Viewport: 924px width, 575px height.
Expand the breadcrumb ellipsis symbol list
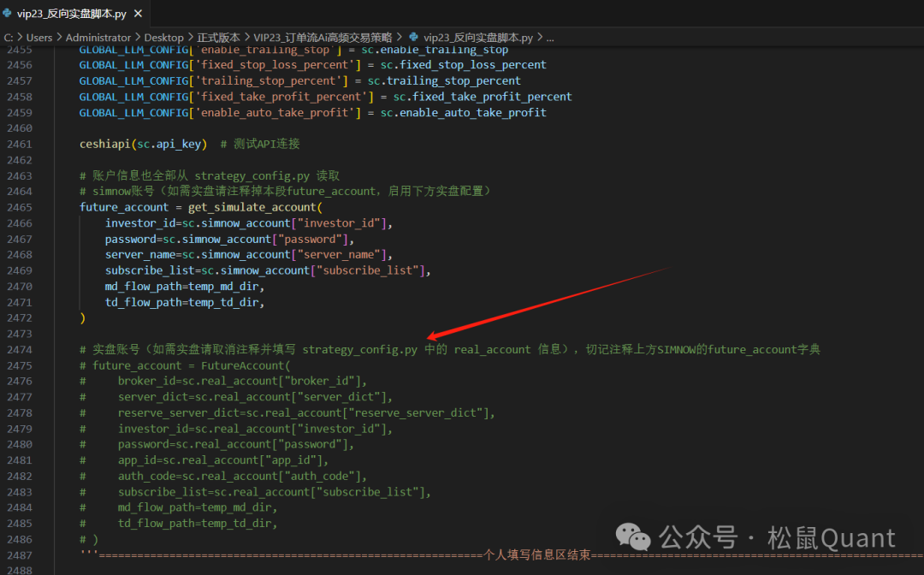(x=549, y=38)
